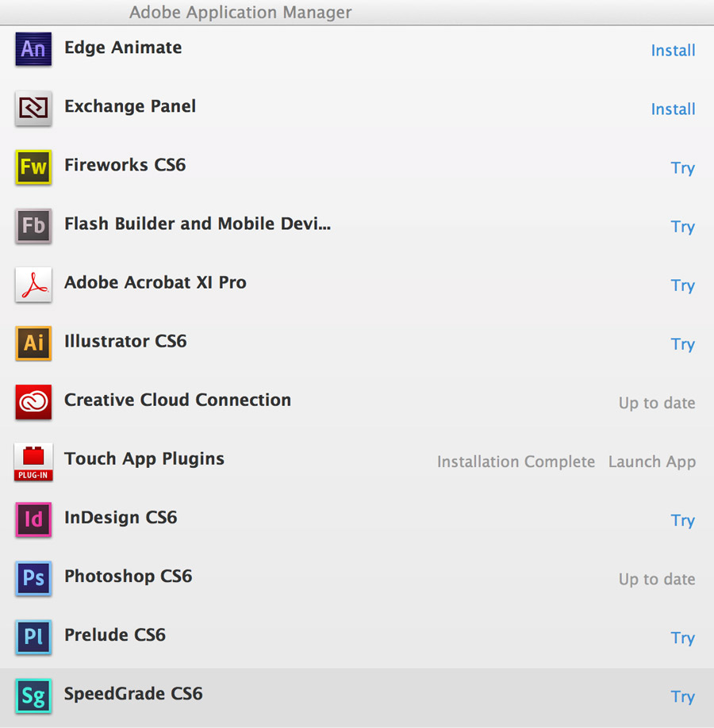Click the Touch App Plugins name
The width and height of the screenshot is (714, 728).
(144, 459)
